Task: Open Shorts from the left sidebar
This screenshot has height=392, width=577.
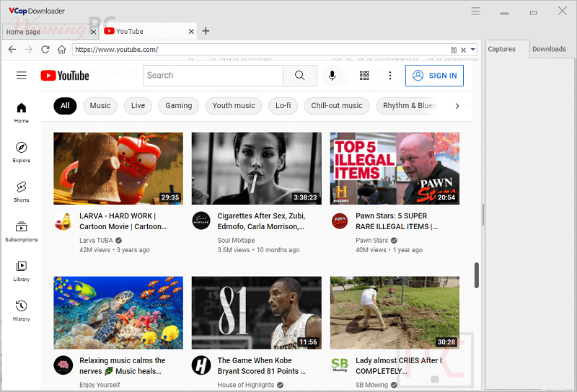Action: tap(22, 191)
